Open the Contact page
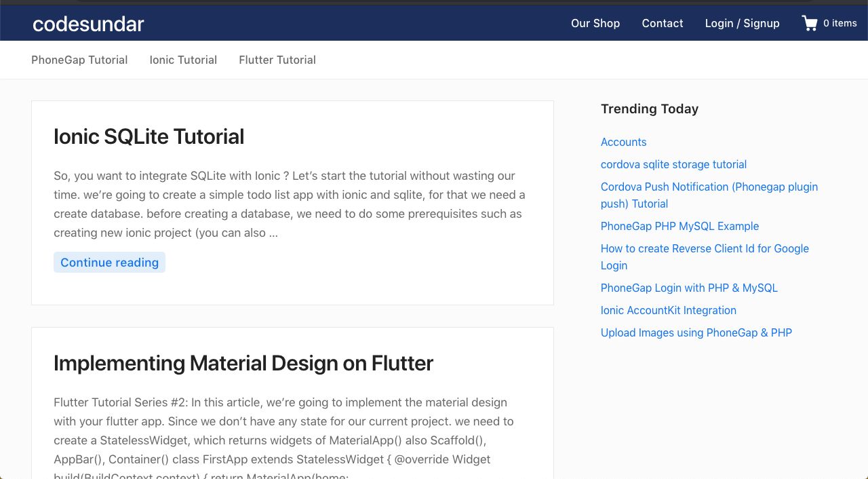 (662, 23)
